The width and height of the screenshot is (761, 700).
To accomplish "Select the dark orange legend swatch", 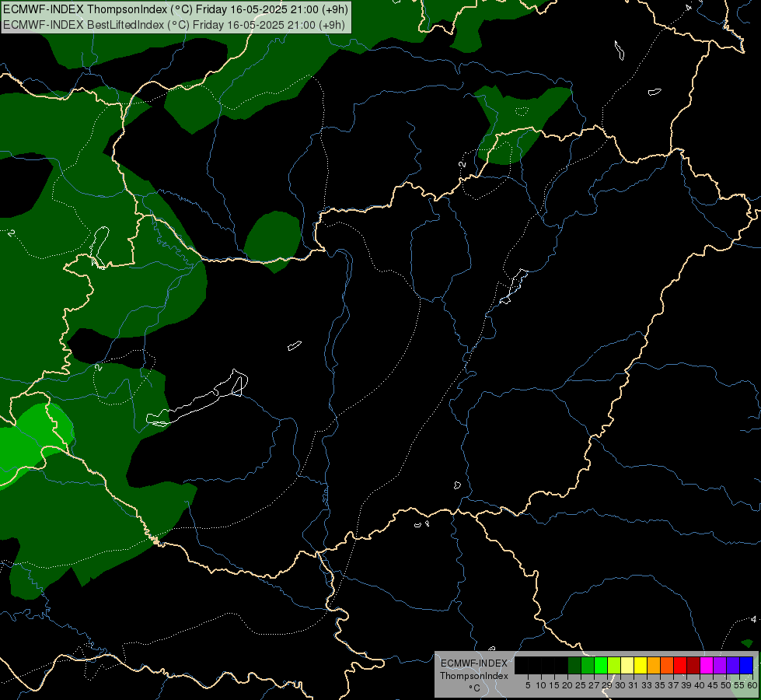I will coord(667,665).
